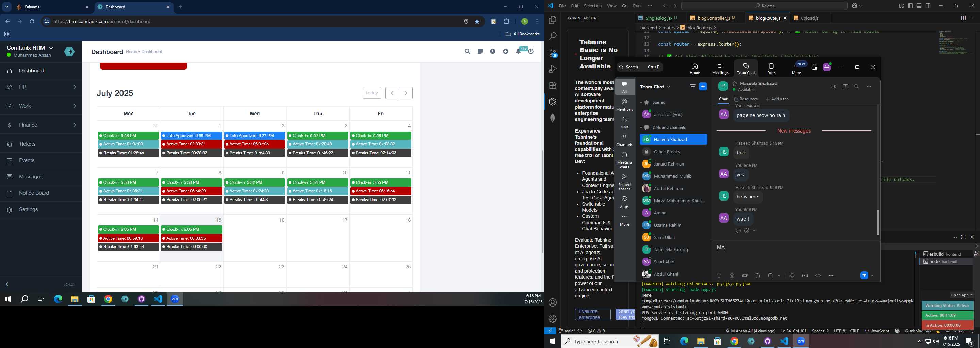This screenshot has width=980, height=348.
Task: Click the blue new chat plus button
Action: point(703,87)
